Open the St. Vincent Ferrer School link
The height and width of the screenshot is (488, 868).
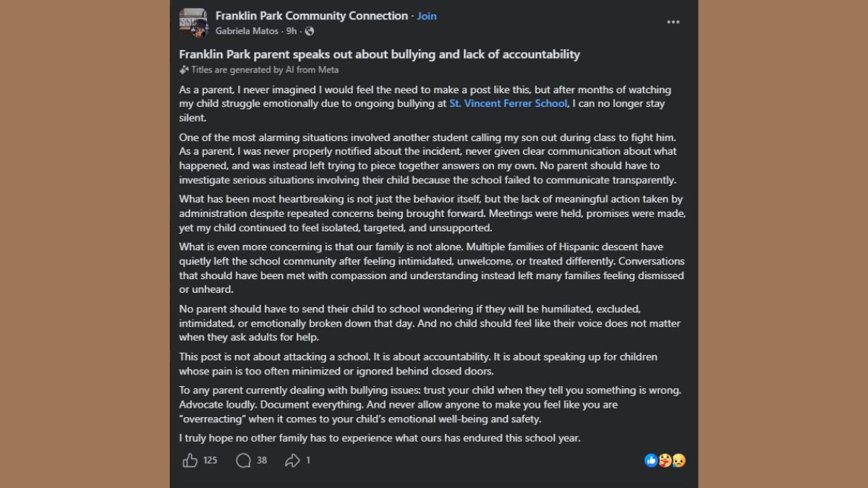(509, 104)
